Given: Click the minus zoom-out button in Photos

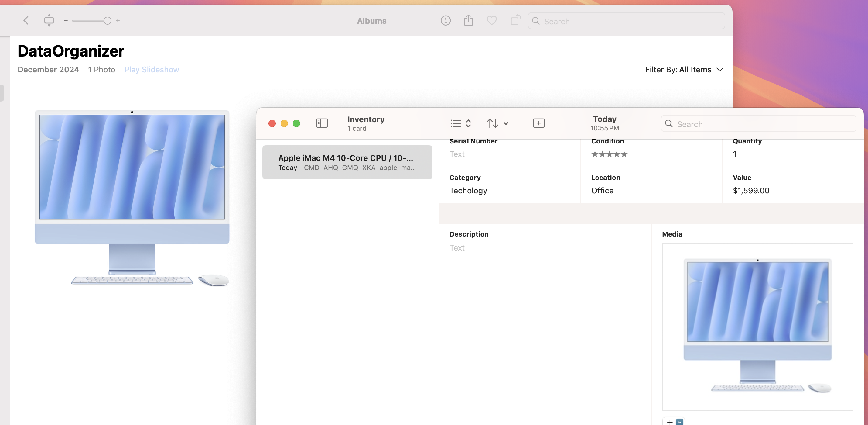Looking at the screenshot, I should click(x=66, y=21).
